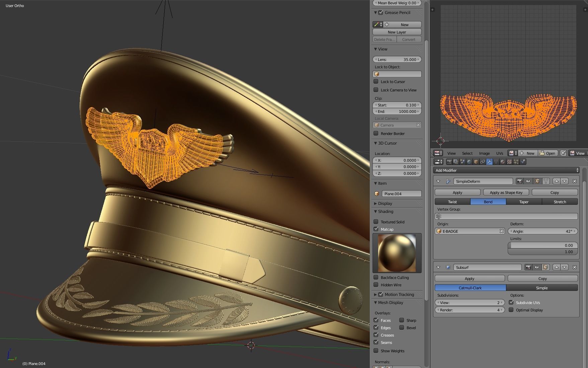Click Open in the UV editor header

548,153
